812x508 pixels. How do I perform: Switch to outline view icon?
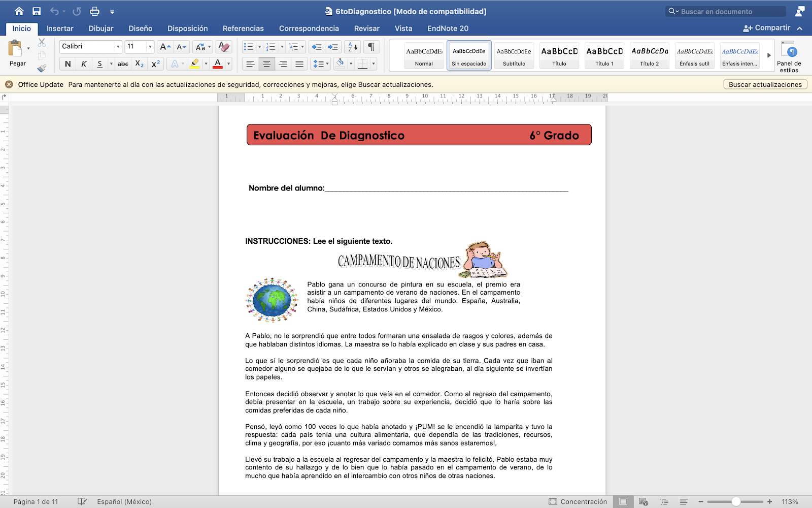click(664, 501)
